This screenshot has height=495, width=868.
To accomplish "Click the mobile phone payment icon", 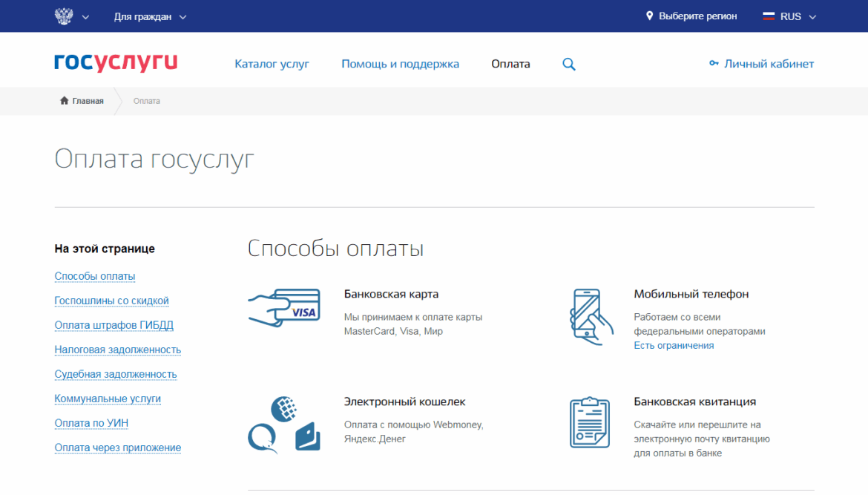I will [591, 316].
